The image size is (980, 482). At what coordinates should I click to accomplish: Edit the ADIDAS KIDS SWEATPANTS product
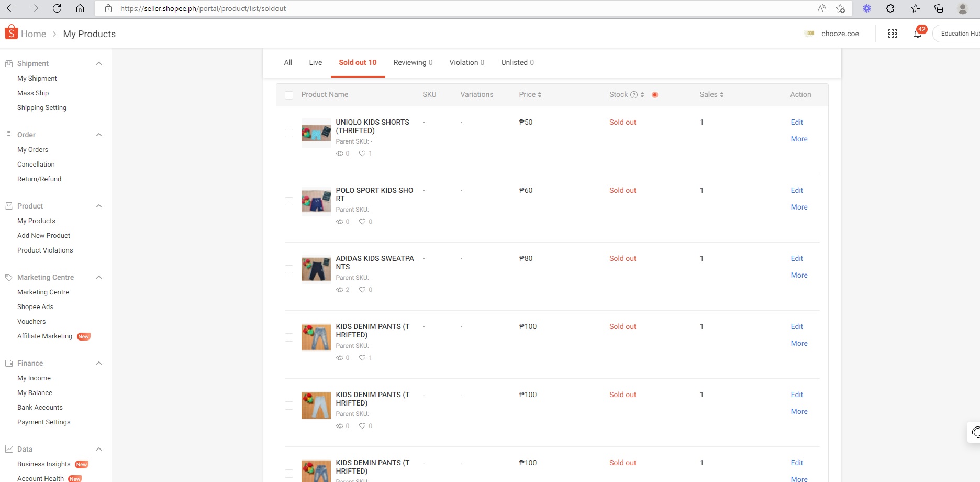click(797, 258)
